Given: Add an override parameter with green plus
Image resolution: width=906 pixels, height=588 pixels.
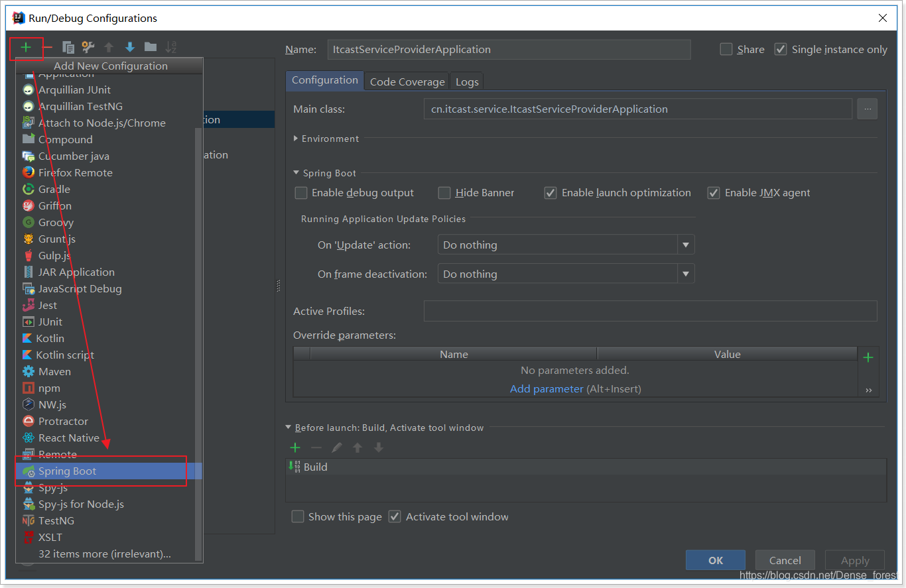Looking at the screenshot, I should [868, 357].
